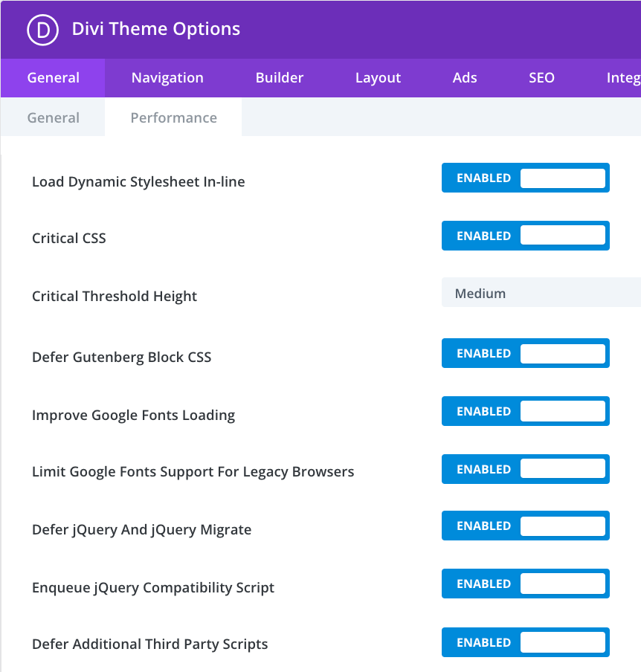Go to the Layout tab

point(378,77)
